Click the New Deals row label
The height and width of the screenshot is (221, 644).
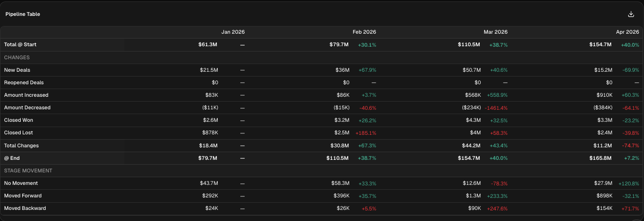pos(17,70)
